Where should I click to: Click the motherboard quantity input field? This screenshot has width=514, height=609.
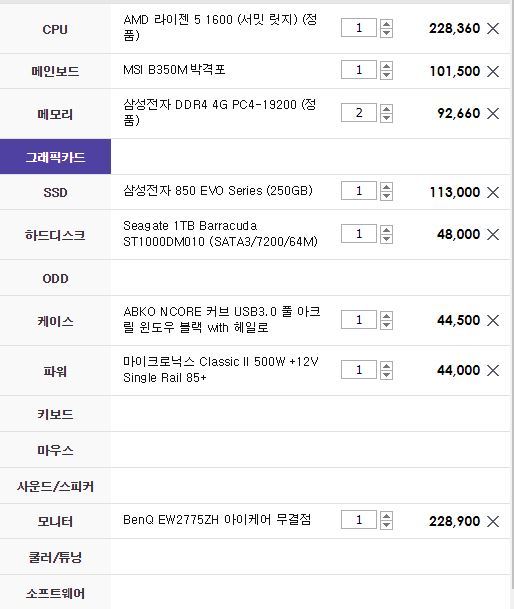point(359,70)
